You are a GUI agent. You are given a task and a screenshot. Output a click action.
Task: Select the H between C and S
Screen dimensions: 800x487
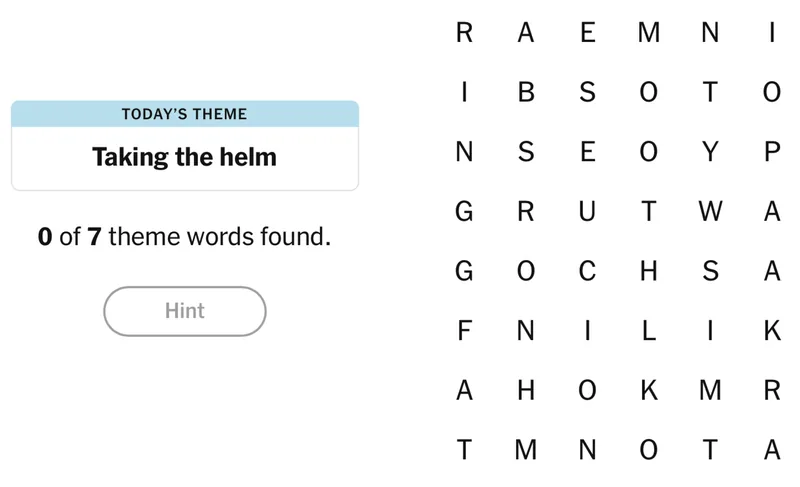[x=649, y=271]
